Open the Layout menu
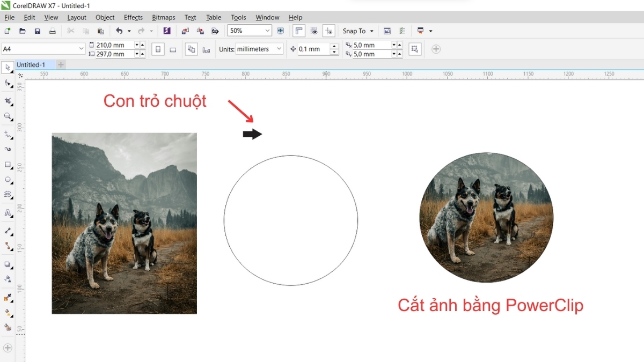 click(x=77, y=17)
